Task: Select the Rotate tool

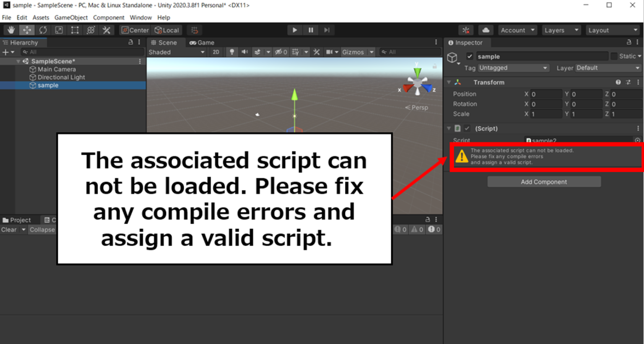Action: pyautogui.click(x=43, y=30)
